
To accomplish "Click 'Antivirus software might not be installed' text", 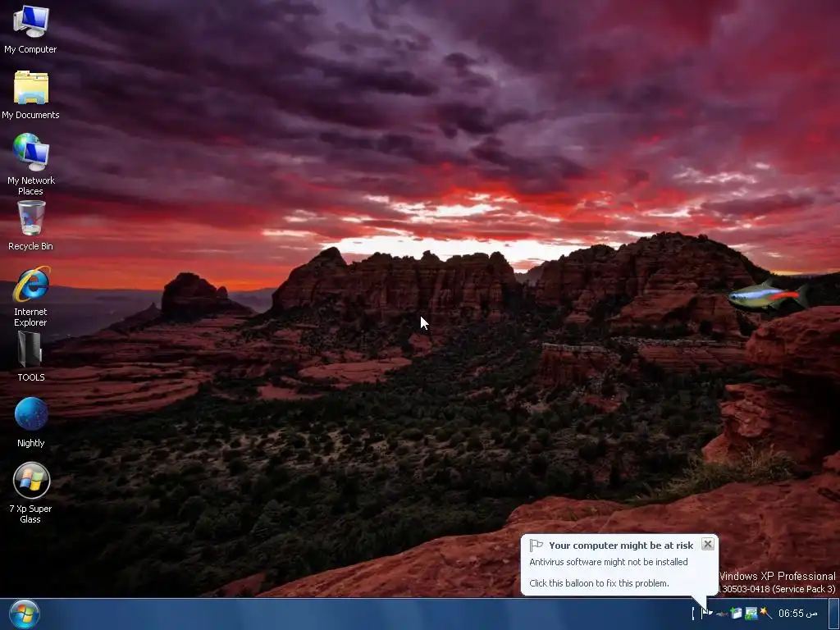I will [609, 562].
